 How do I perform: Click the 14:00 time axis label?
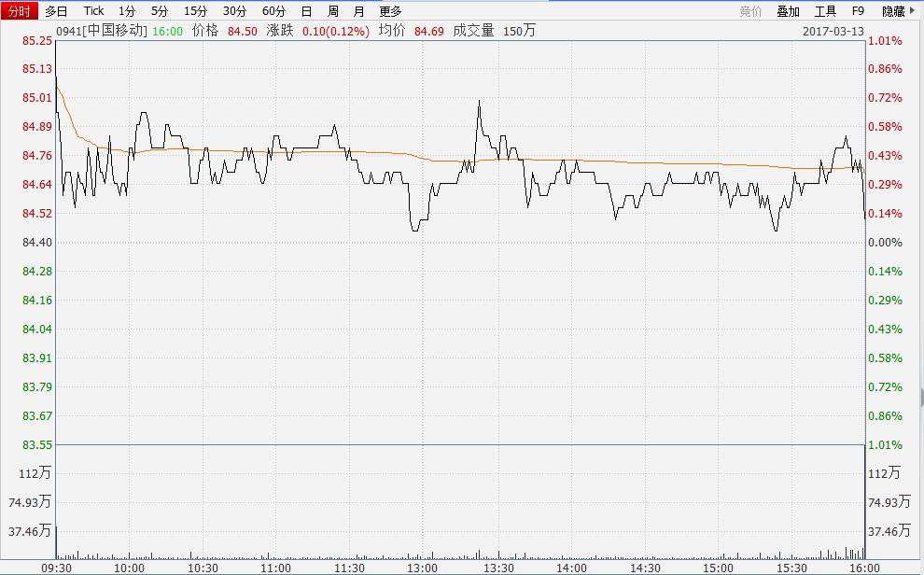point(570,568)
